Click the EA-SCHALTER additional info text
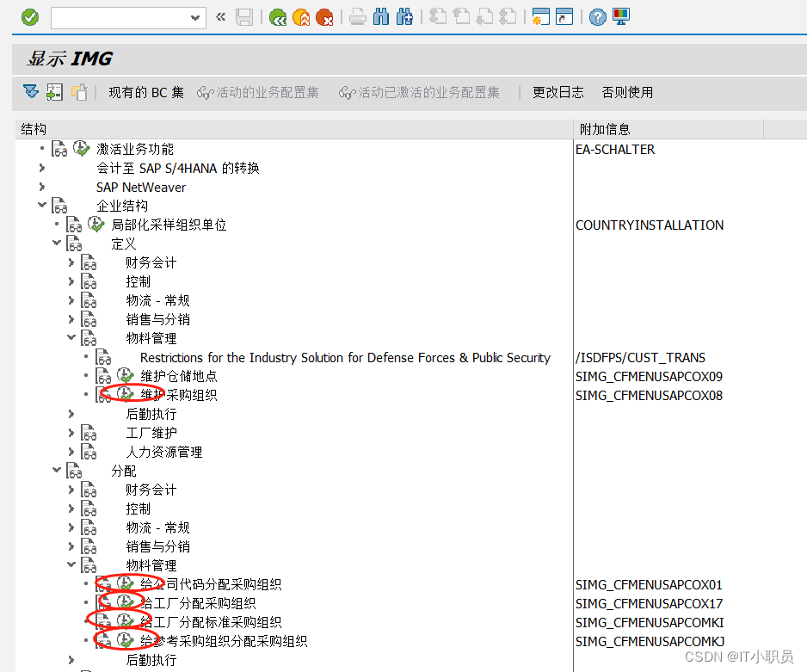 click(x=615, y=149)
